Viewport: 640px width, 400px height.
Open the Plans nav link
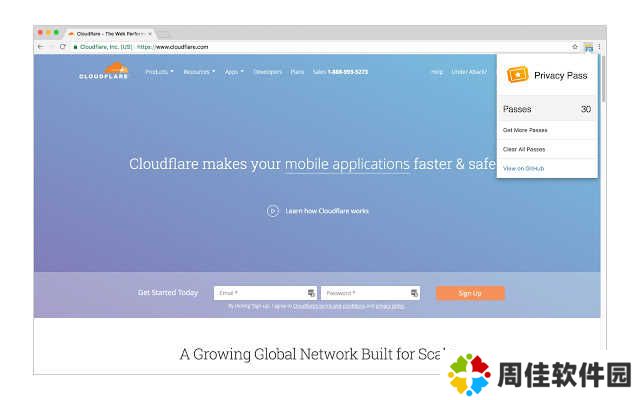pyautogui.click(x=297, y=72)
